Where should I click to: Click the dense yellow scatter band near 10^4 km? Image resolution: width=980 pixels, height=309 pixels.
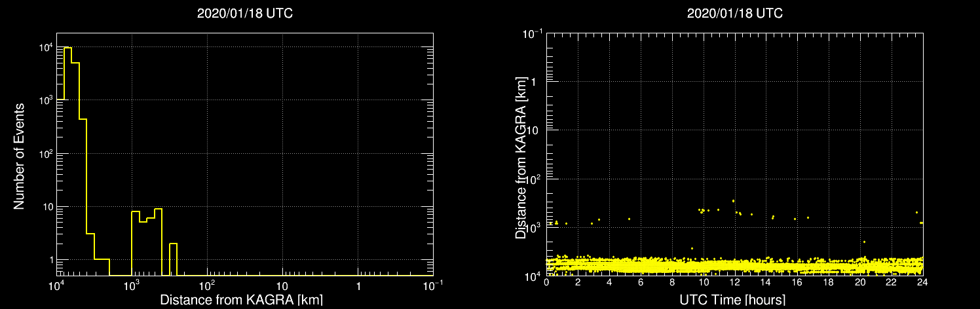(734, 265)
